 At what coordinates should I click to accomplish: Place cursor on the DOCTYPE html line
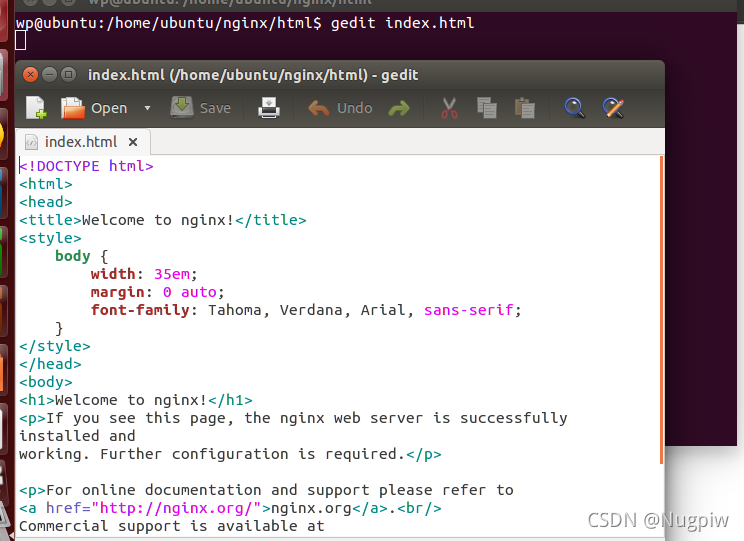pos(86,166)
